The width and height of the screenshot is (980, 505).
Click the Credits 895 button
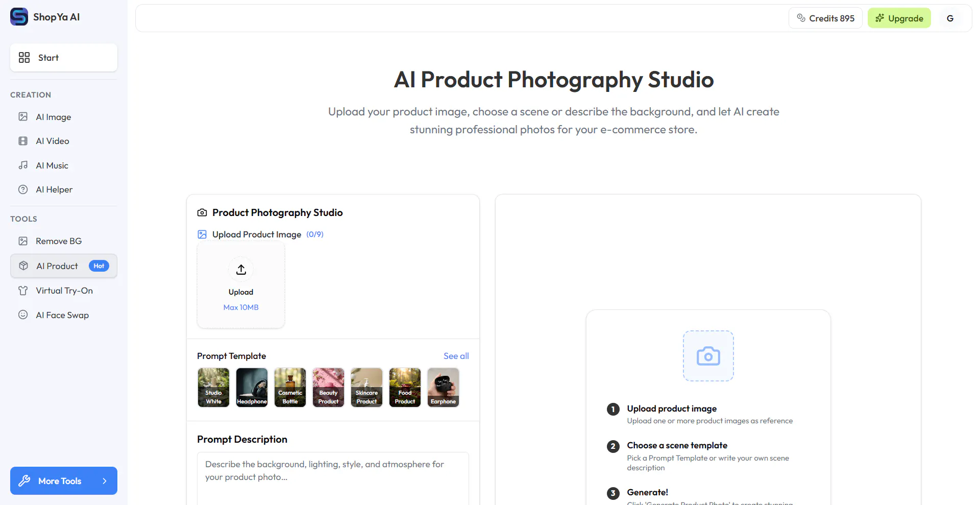click(x=825, y=18)
